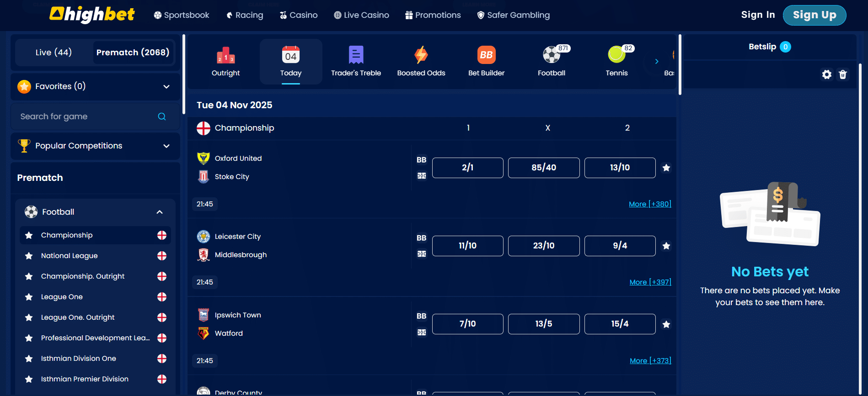This screenshot has width=868, height=396.
Task: Click England flag next to Championship header
Action: [x=204, y=128]
